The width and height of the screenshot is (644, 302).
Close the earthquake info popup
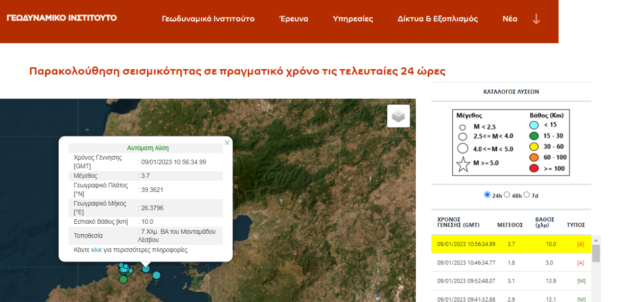227,143
